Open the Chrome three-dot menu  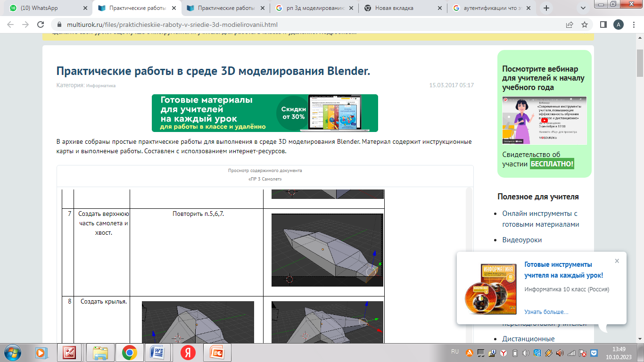(633, 25)
